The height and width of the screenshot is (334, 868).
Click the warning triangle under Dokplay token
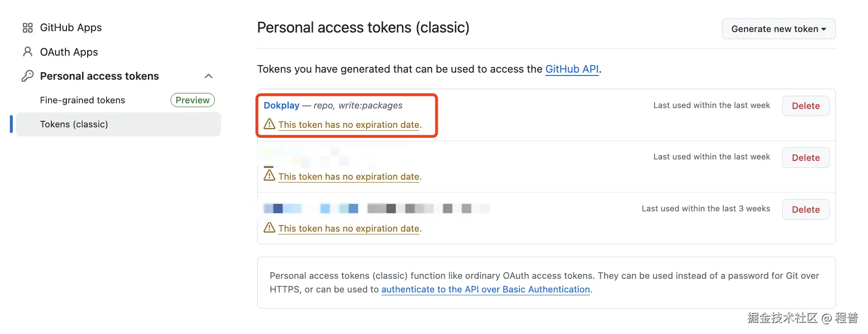pos(269,124)
